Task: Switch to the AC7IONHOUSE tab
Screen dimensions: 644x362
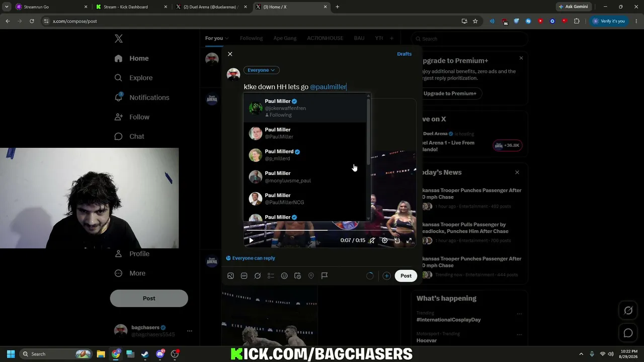Action: coord(325,38)
